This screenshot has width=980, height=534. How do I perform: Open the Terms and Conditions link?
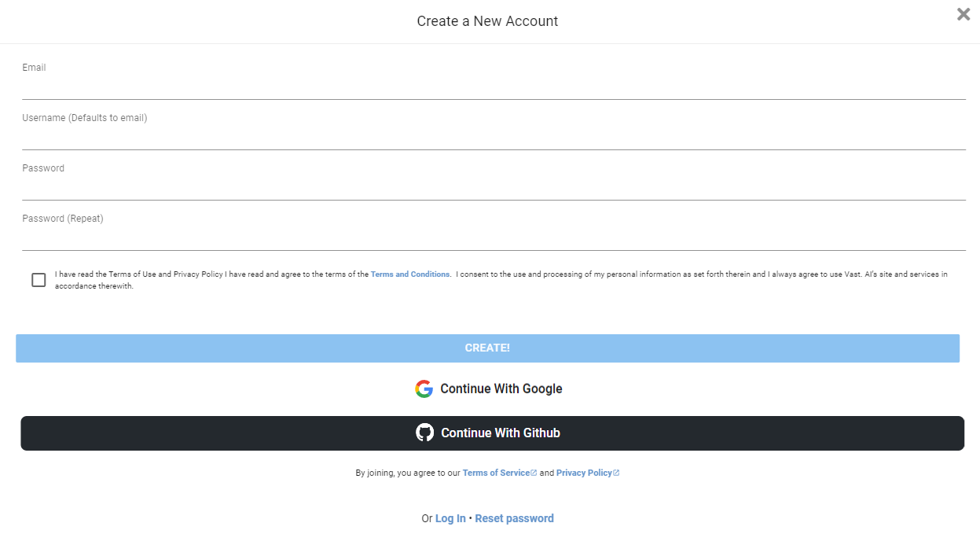(x=410, y=274)
